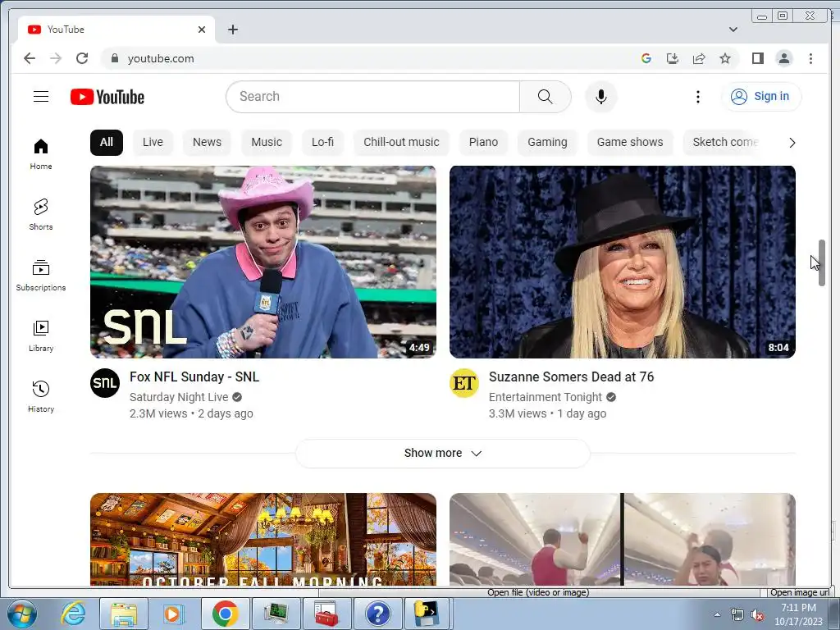Select the Live filter chip

coord(153,142)
